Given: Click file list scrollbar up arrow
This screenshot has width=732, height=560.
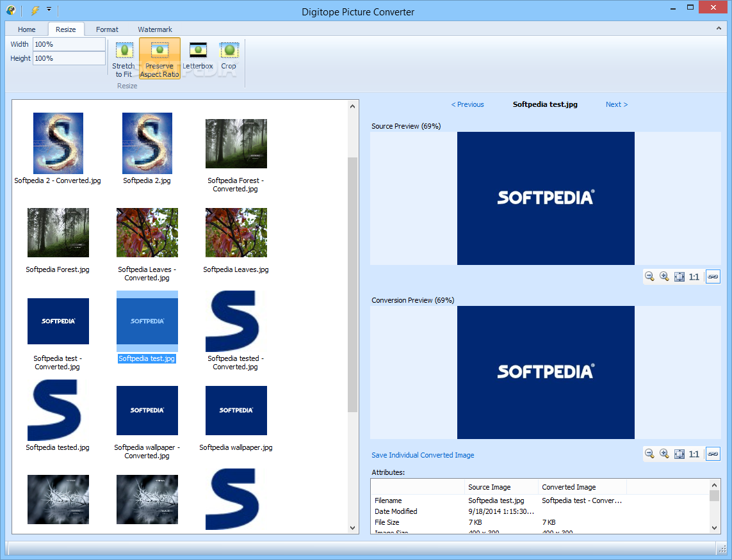Looking at the screenshot, I should coord(352,106).
